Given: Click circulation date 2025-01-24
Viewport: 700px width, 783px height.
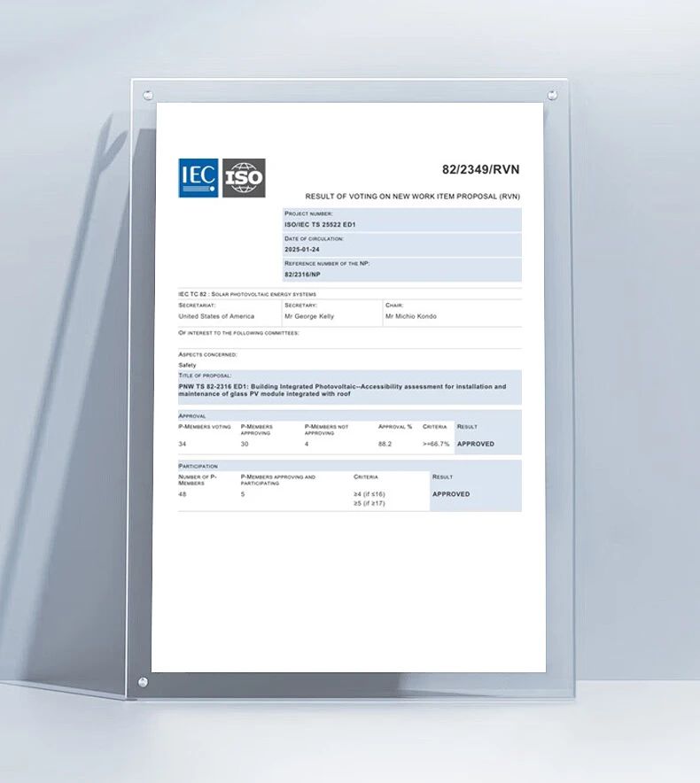Looking at the screenshot, I should point(302,249).
